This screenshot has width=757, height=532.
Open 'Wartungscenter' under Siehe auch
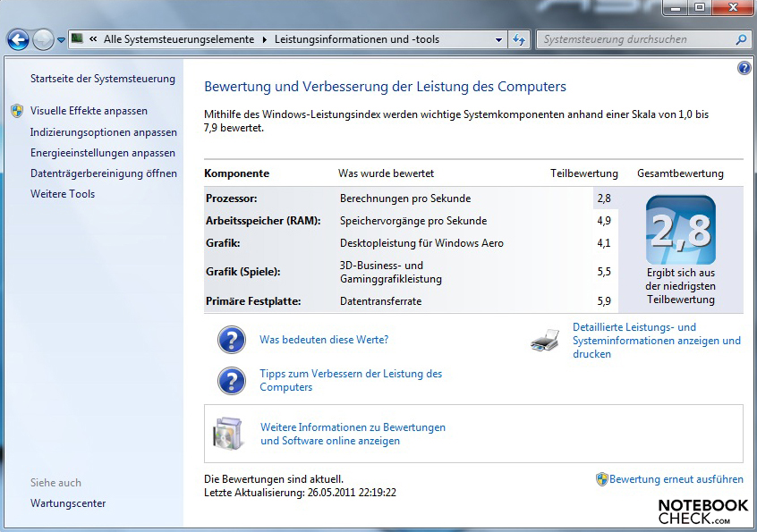(68, 503)
